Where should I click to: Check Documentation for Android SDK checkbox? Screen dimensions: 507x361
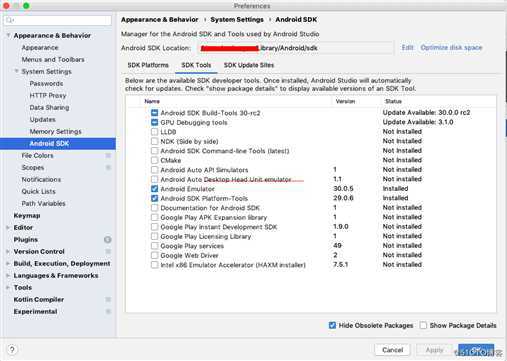click(x=154, y=208)
